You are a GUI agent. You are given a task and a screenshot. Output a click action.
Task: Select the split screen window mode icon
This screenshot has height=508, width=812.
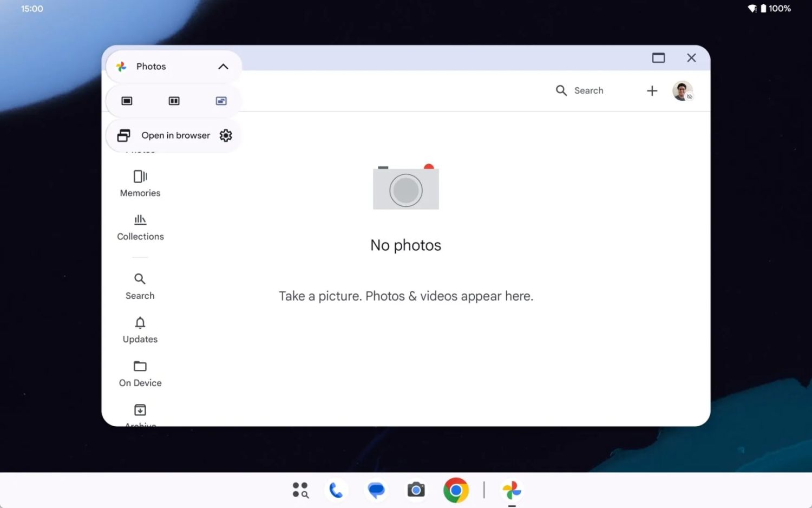[174, 101]
